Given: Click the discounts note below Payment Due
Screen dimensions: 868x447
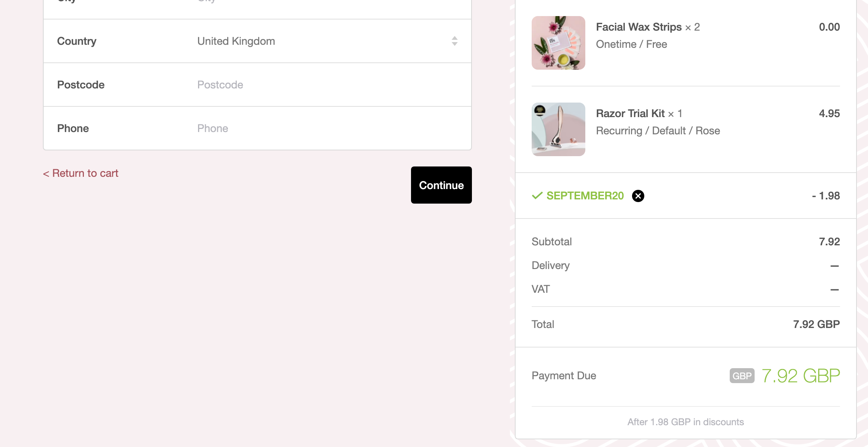Looking at the screenshot, I should tap(686, 422).
